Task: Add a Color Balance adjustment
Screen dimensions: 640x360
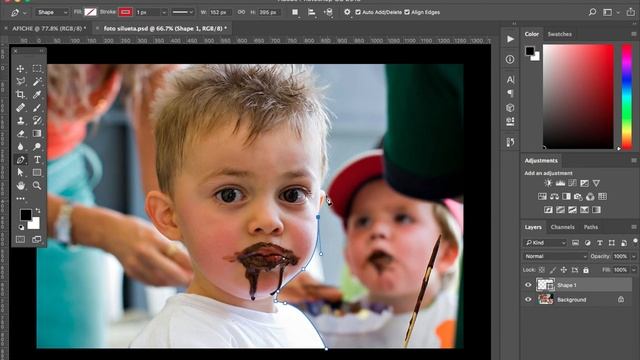Action: [554, 197]
